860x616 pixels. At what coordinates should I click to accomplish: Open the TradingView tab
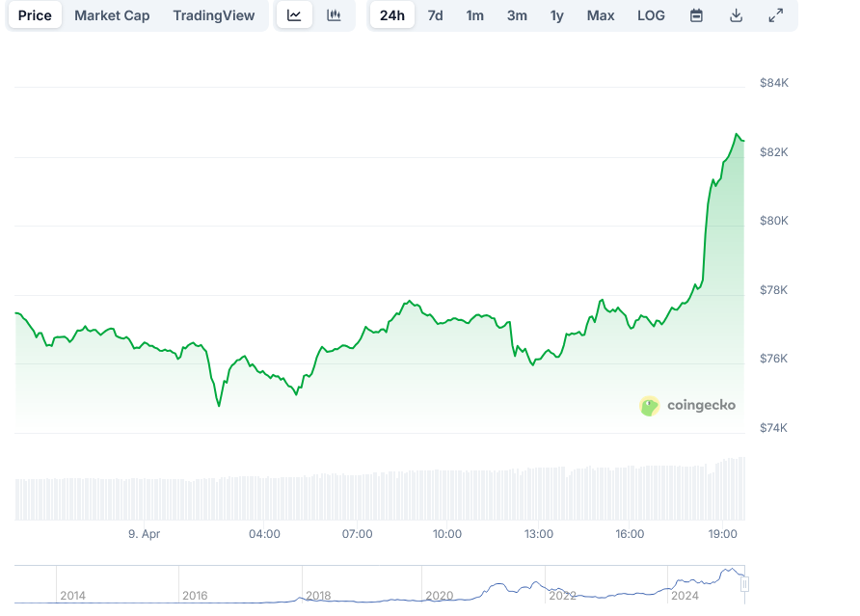click(213, 15)
